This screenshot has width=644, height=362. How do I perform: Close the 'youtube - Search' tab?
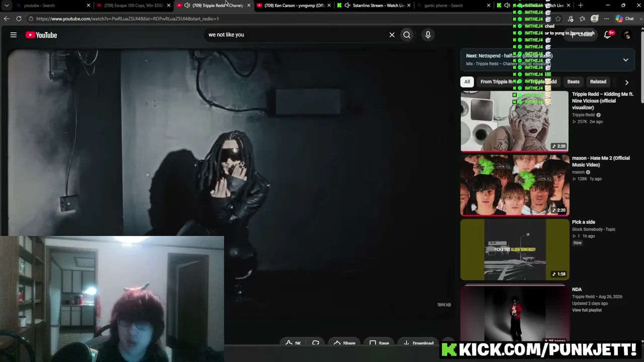(x=89, y=6)
